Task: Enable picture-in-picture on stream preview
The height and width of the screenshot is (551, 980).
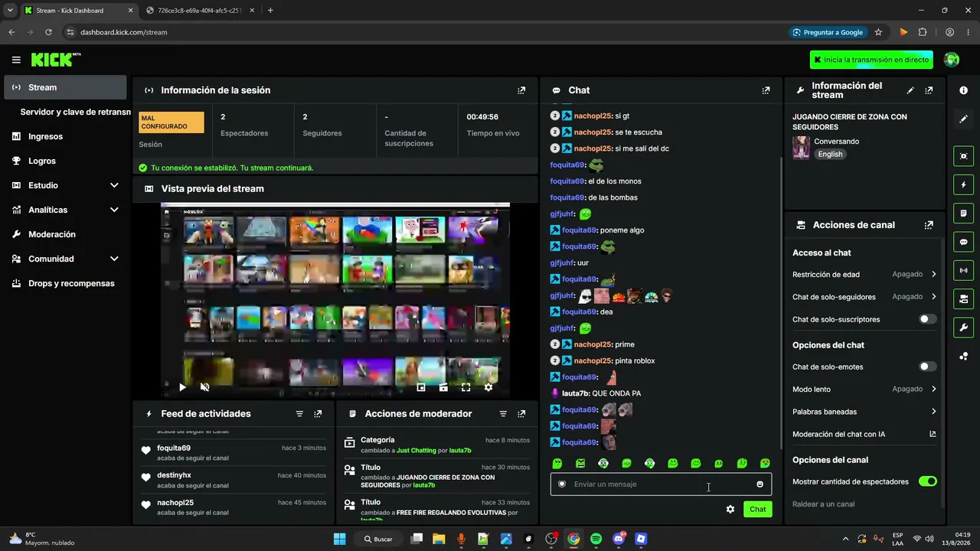Action: click(421, 387)
